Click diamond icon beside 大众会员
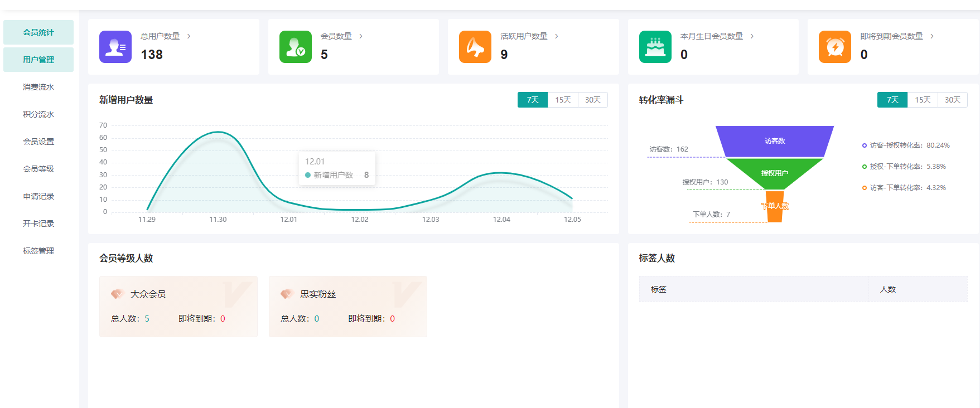Image resolution: width=980 pixels, height=408 pixels. [117, 294]
